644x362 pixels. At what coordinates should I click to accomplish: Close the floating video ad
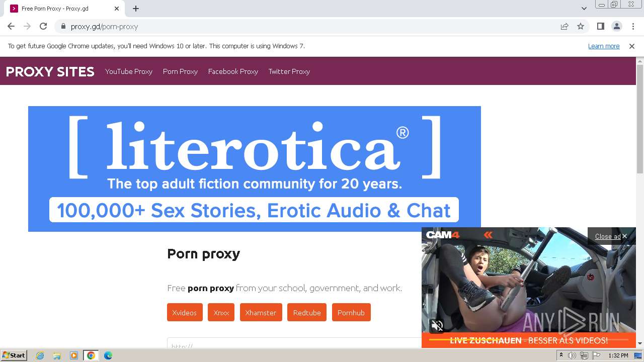click(611, 236)
